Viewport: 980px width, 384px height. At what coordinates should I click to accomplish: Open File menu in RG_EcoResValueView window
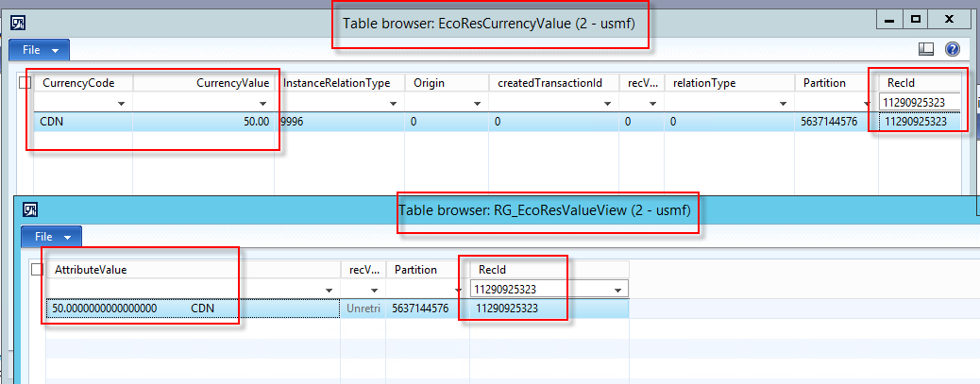51,236
